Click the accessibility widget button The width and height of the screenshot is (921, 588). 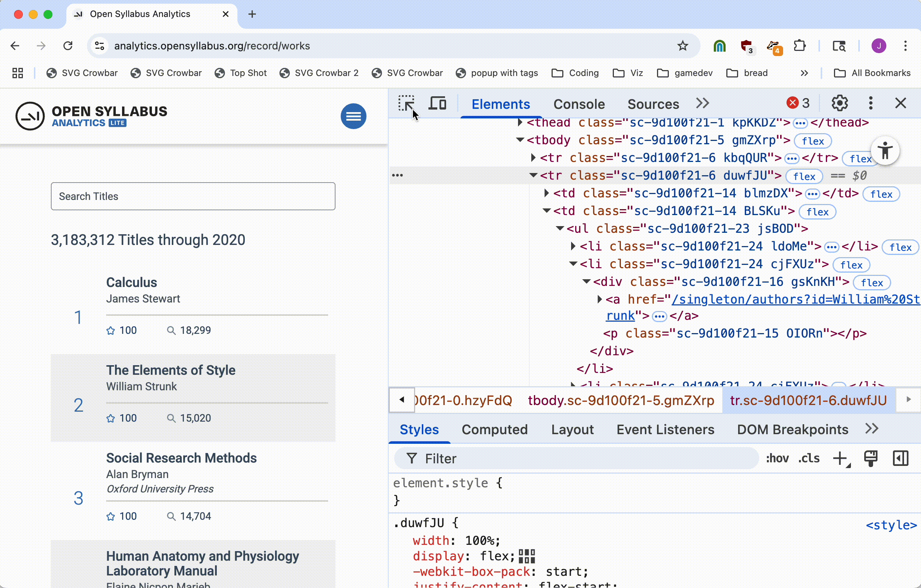point(885,151)
